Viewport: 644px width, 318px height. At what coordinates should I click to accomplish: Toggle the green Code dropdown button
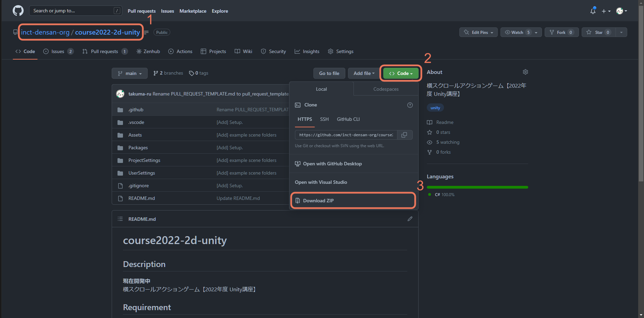click(x=401, y=73)
